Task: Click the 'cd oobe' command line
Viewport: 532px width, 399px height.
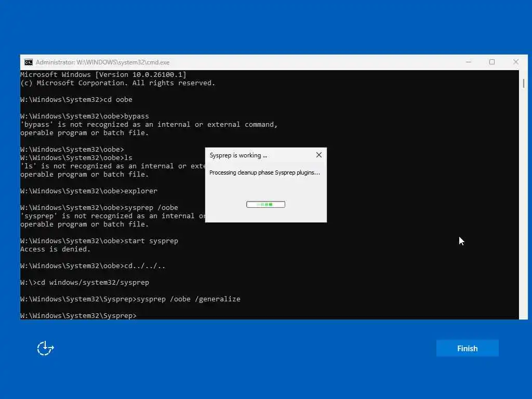Action: (76, 99)
